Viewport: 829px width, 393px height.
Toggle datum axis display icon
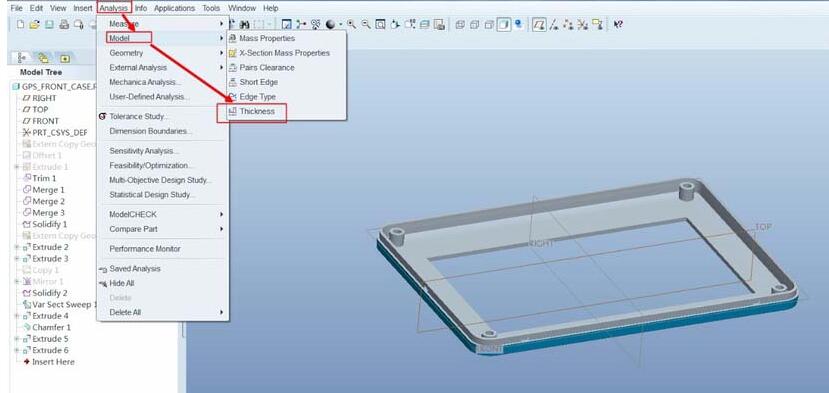click(x=554, y=24)
